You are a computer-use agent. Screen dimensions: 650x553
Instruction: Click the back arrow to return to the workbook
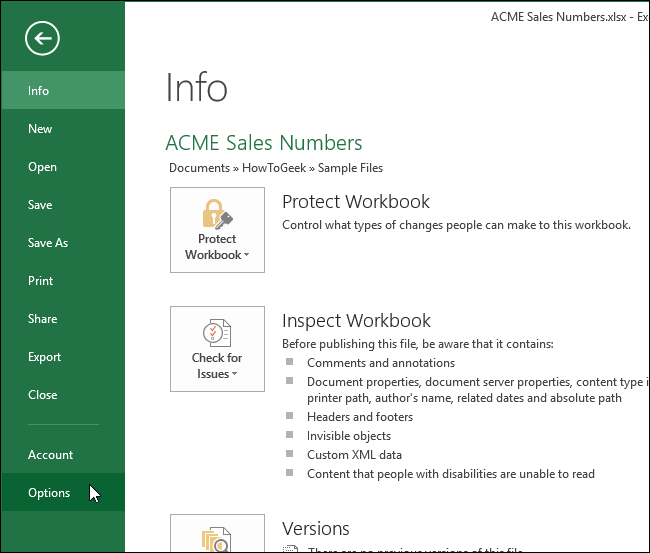tap(42, 39)
